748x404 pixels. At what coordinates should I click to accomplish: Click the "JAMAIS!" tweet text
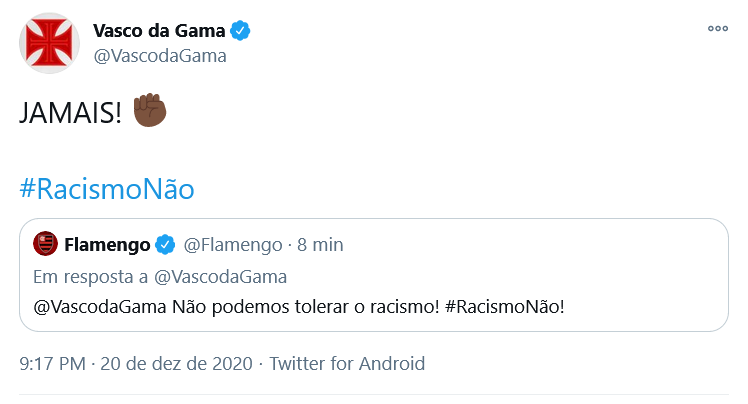(70, 113)
